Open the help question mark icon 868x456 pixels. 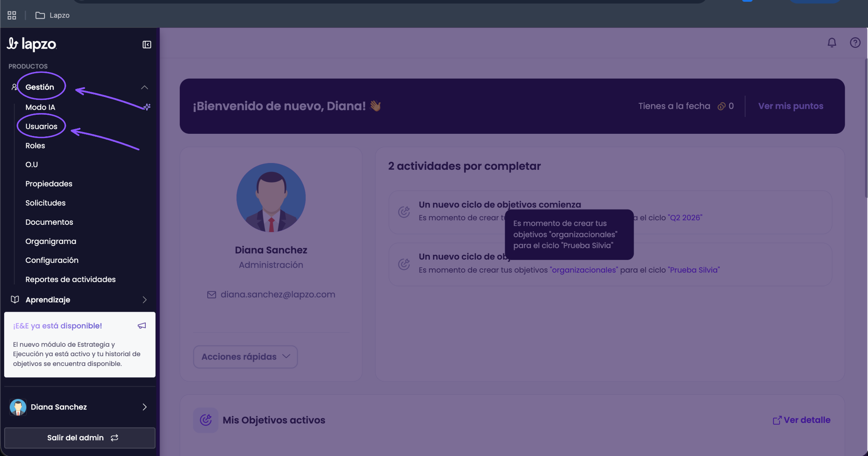[x=855, y=43]
